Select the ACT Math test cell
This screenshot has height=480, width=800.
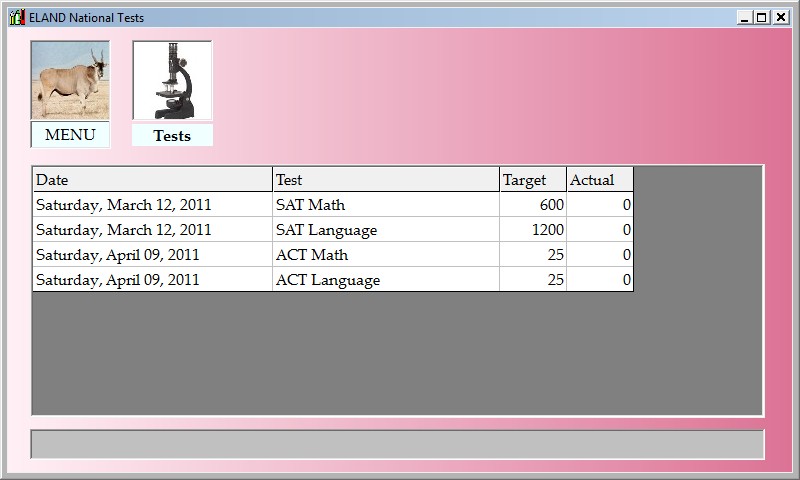(x=385, y=255)
